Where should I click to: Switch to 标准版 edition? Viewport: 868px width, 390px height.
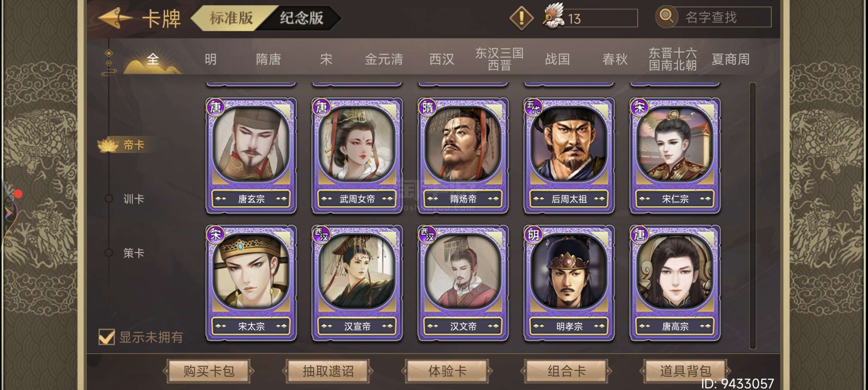(x=231, y=18)
